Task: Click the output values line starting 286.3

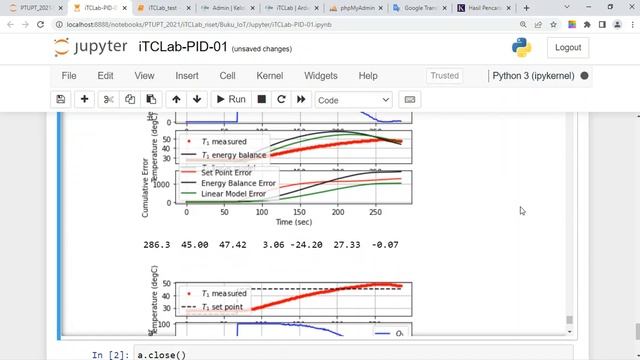Action: (271, 245)
